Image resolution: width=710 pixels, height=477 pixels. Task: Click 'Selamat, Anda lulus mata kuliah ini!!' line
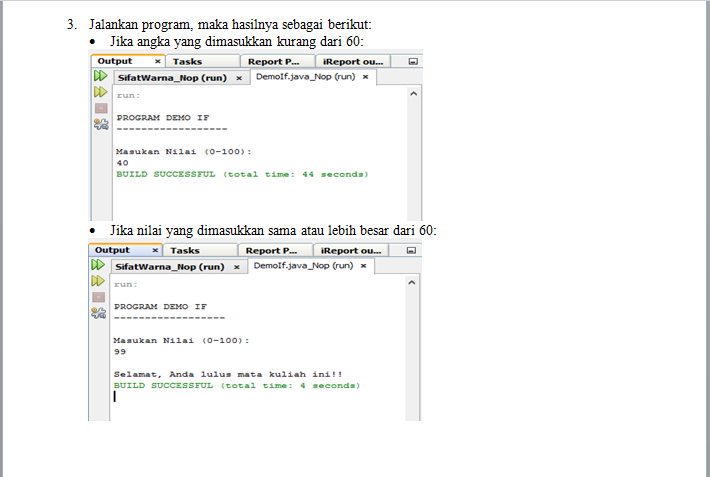coord(228,375)
